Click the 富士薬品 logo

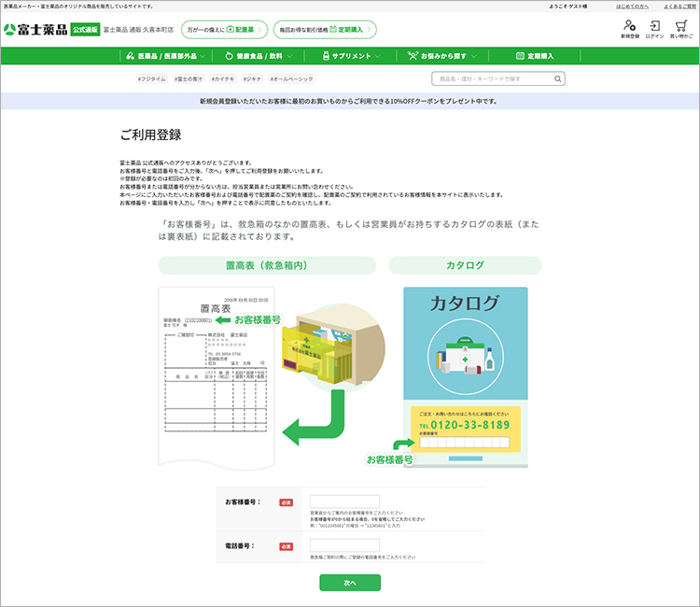point(35,30)
